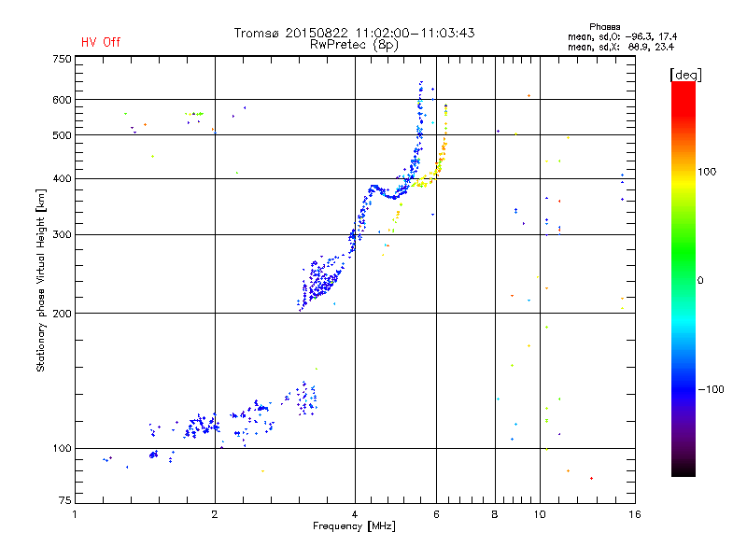
Task: Click the colorbar tick label '100'
Action: pos(707,172)
